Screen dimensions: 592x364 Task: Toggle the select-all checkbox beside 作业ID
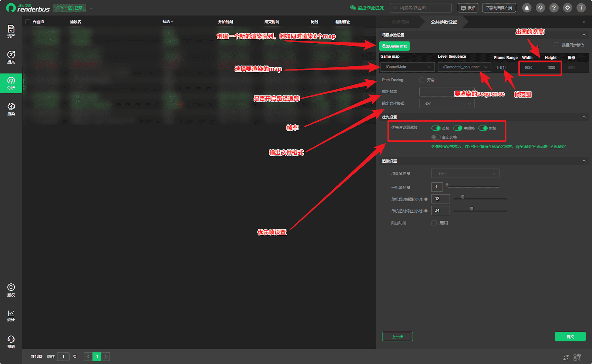pos(28,22)
